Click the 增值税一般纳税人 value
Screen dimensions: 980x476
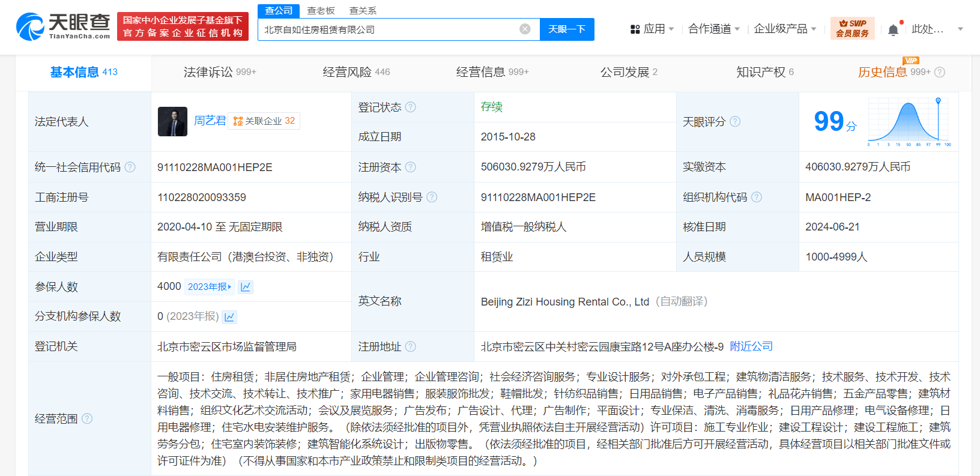click(x=524, y=227)
